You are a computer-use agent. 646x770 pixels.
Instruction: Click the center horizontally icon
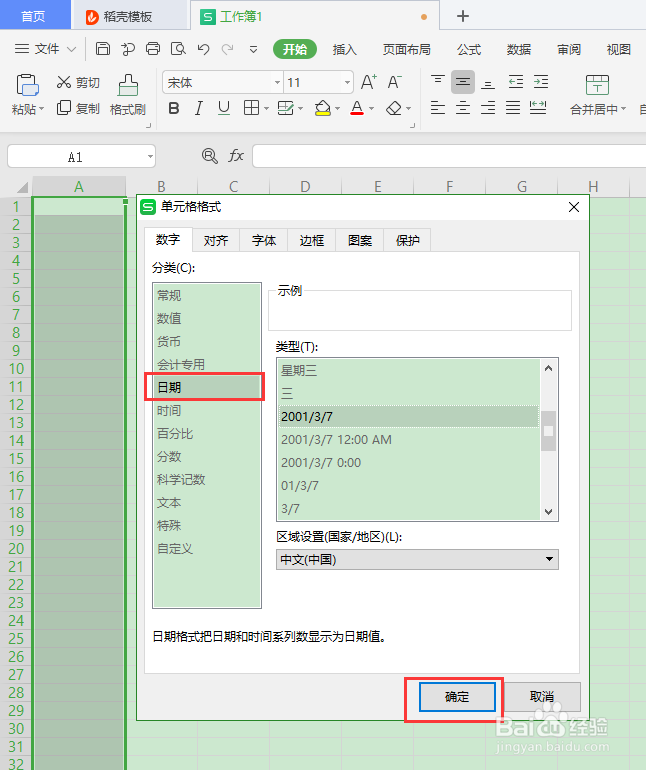(x=463, y=107)
